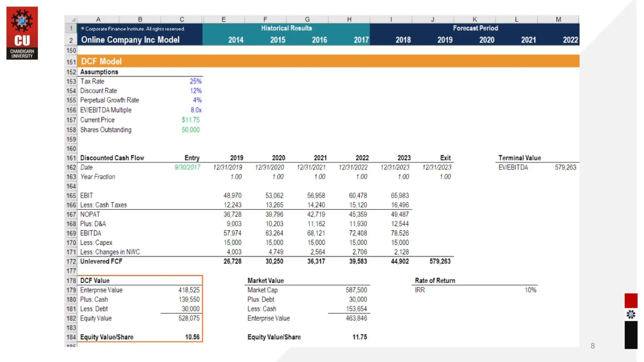Select row 151 header

(71, 62)
